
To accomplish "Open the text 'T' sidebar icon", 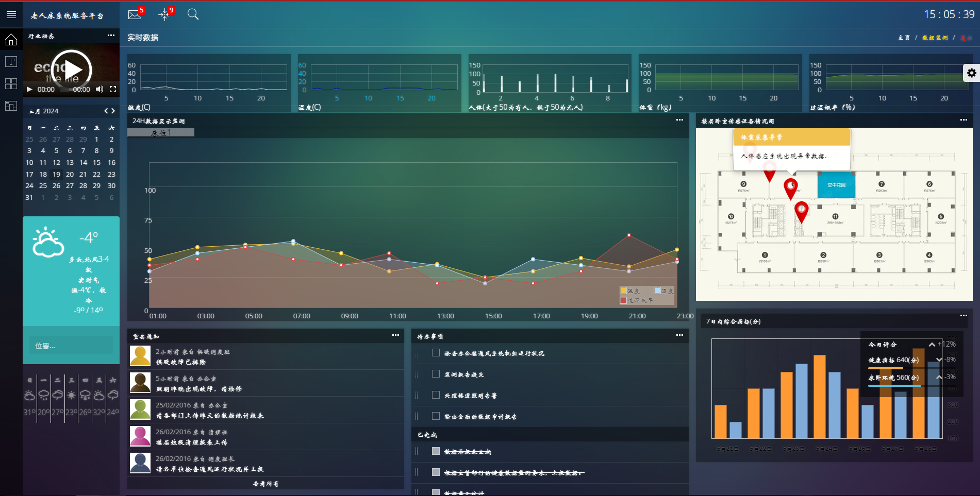I will click(x=11, y=62).
